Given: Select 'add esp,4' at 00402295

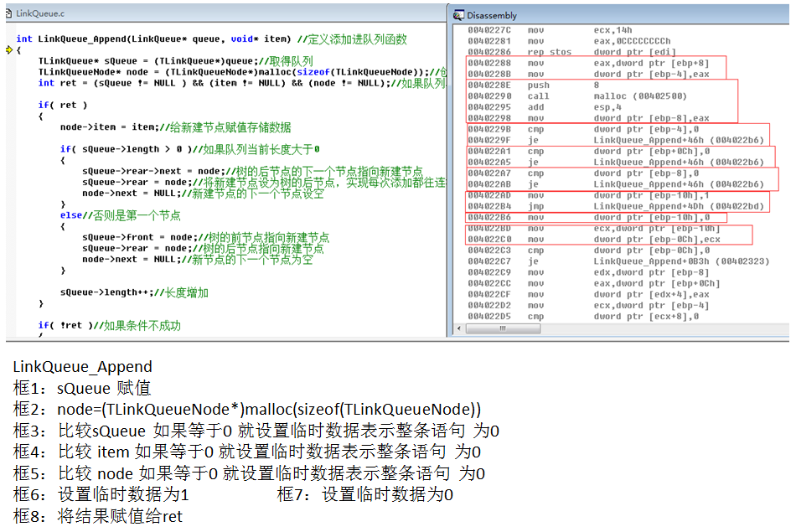Looking at the screenshot, I should coord(544,107).
